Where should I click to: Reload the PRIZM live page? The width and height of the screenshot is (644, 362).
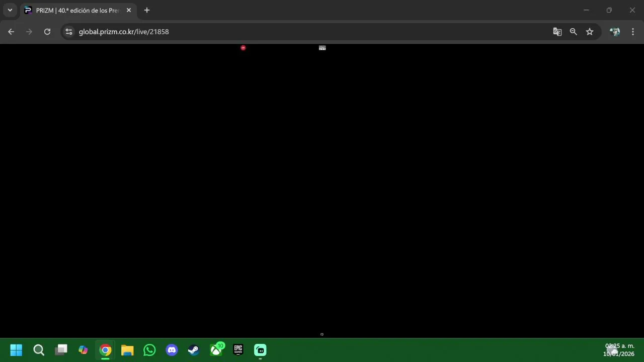(x=47, y=32)
